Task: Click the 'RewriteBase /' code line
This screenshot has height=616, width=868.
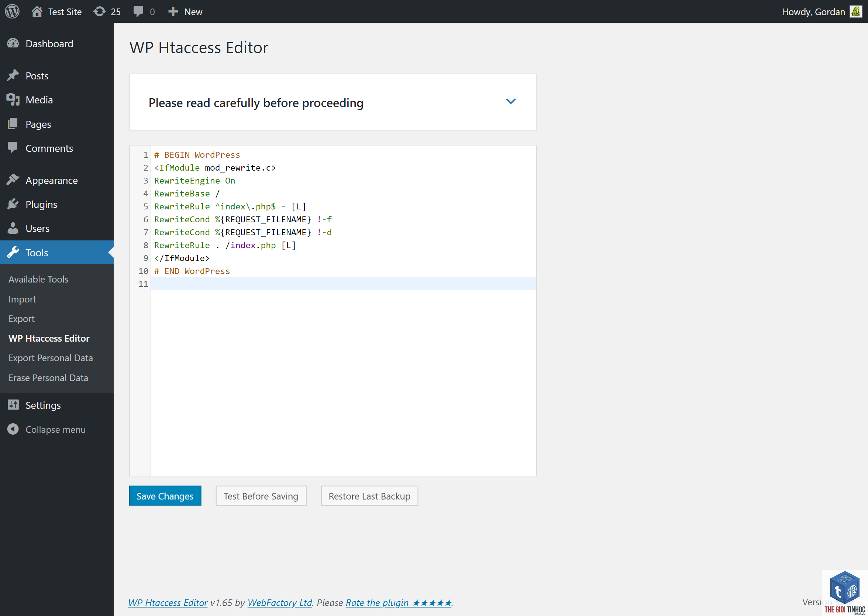Action: (x=187, y=194)
